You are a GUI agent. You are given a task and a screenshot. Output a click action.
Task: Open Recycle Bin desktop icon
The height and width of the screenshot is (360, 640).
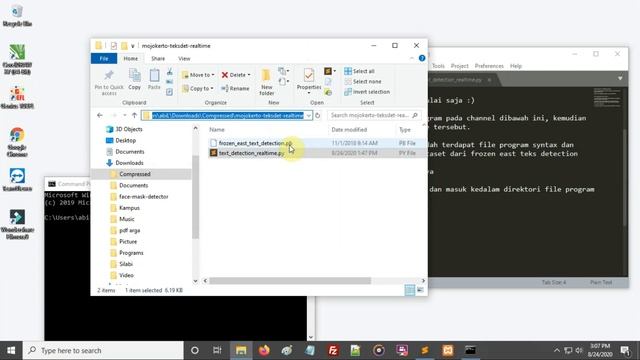pos(17,16)
